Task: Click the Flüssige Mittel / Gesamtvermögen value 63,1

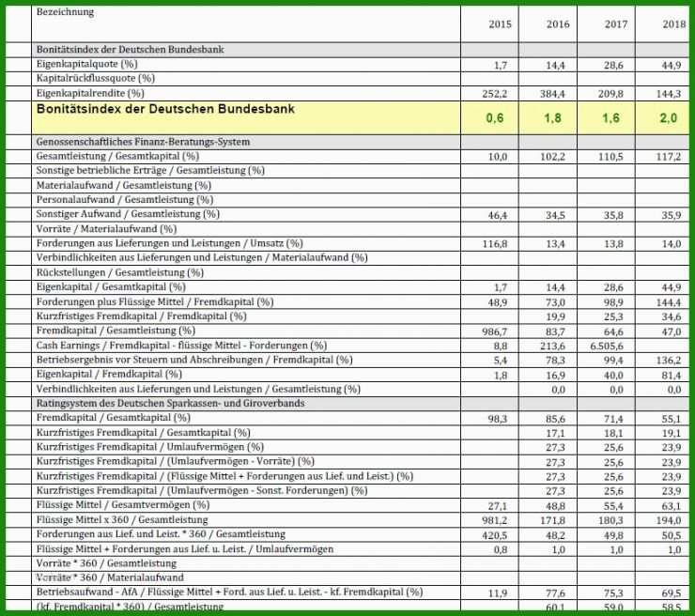Action: pyautogui.click(x=672, y=506)
